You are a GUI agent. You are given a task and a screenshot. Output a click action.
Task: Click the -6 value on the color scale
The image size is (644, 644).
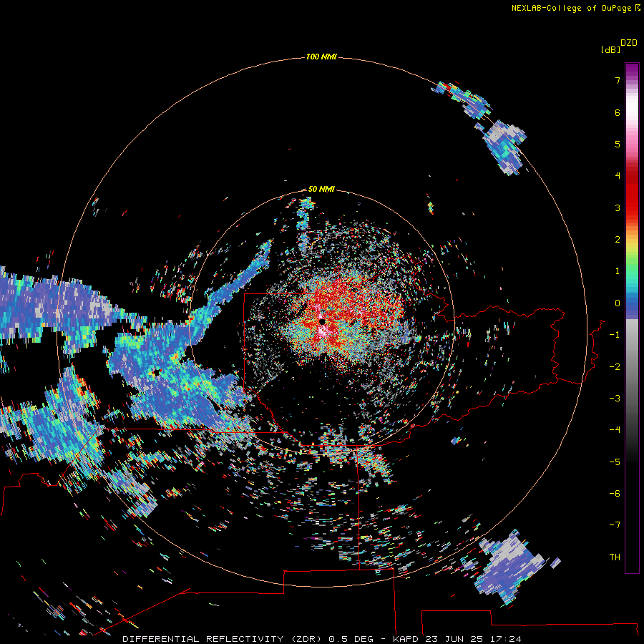pos(615,494)
